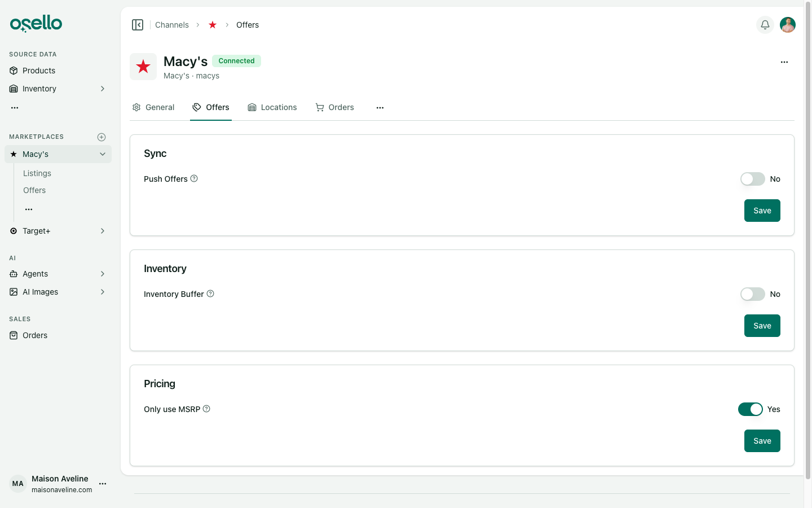812x508 pixels.
Task: Enable the Inventory Buffer toggle
Action: [x=753, y=294]
